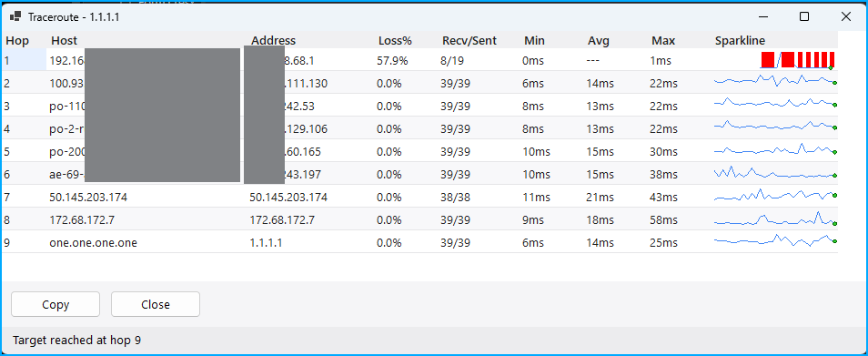868x356 pixels.
Task: Click the Close button at bottom
Action: coord(156,304)
